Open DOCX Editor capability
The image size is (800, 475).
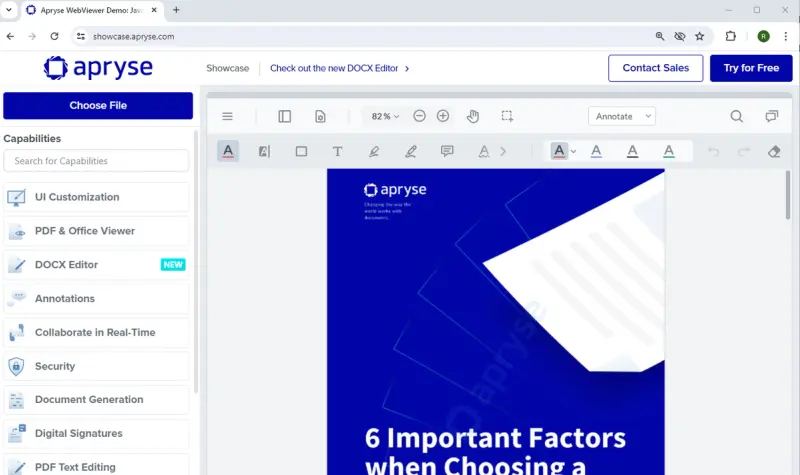pyautogui.click(x=96, y=265)
